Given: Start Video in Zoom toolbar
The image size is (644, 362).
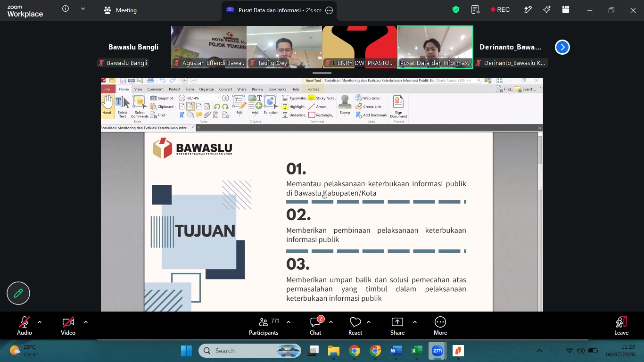Looking at the screenshot, I should pos(68,325).
